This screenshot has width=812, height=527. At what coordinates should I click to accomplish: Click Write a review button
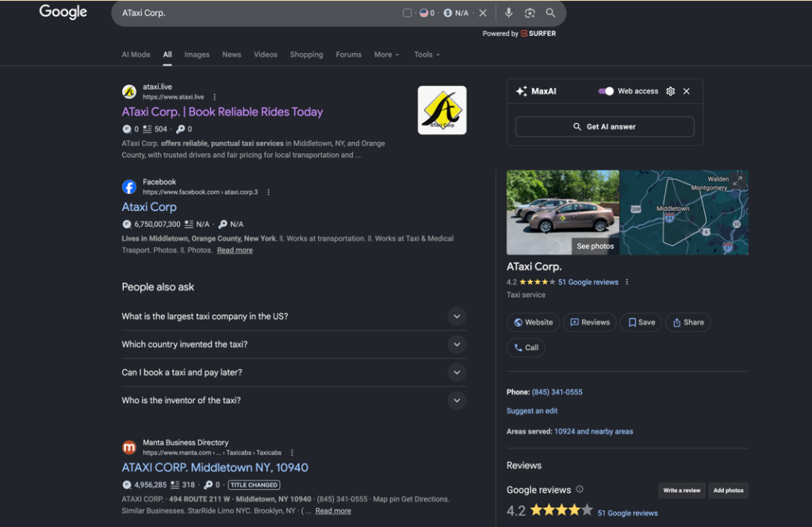coord(681,490)
